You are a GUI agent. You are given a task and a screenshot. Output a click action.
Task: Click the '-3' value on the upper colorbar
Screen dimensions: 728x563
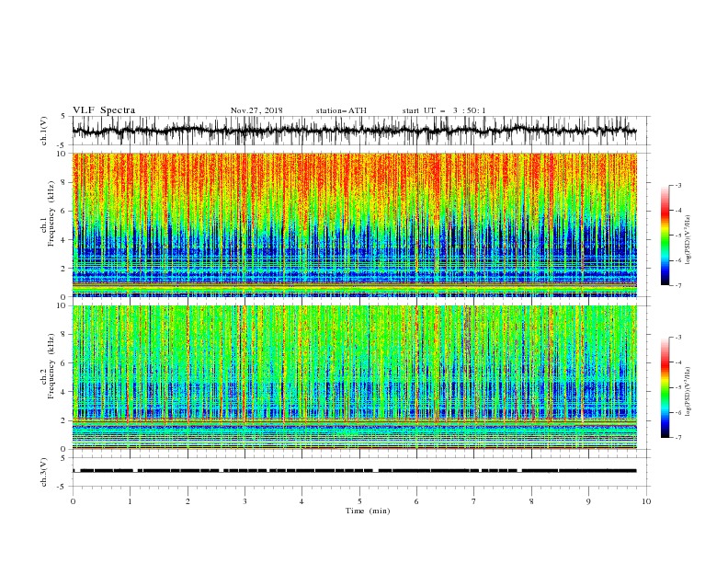coord(677,185)
